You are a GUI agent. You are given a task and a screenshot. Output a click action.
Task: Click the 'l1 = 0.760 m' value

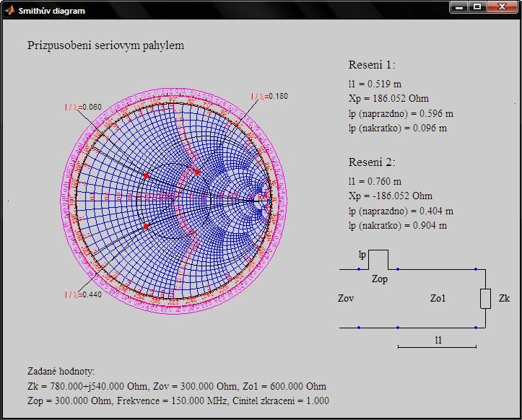click(x=375, y=181)
